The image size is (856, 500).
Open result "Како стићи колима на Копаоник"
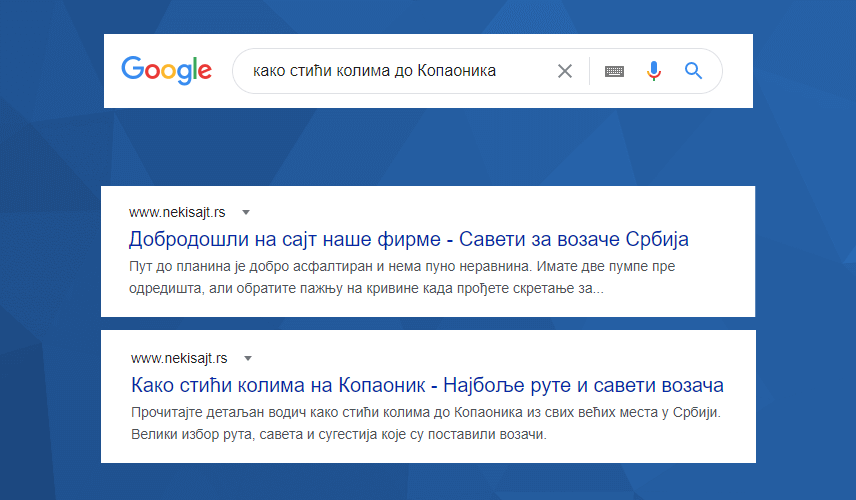(427, 386)
